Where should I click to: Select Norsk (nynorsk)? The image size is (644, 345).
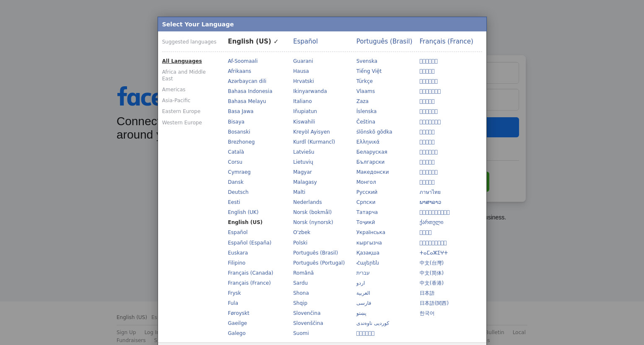tap(313, 222)
